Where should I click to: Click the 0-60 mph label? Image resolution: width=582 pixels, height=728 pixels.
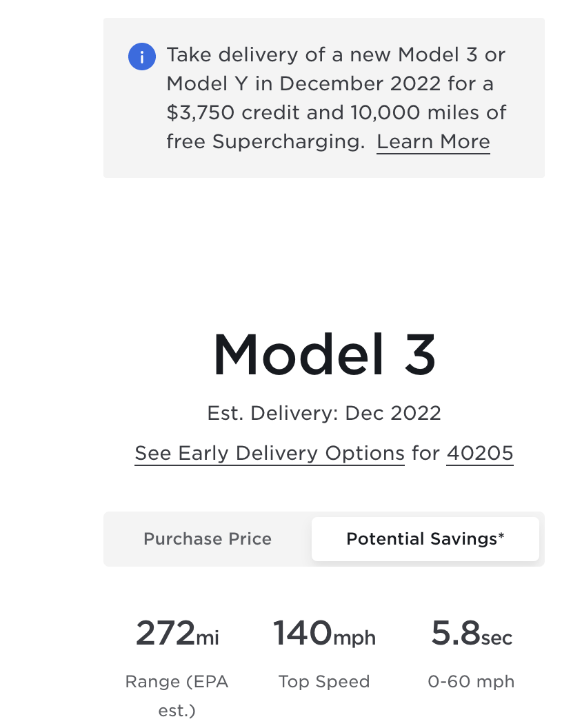tap(472, 682)
